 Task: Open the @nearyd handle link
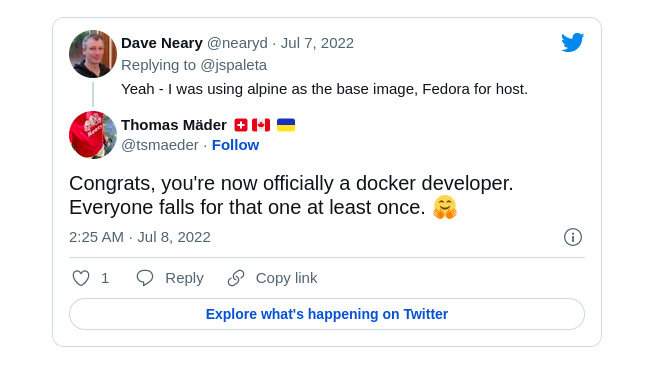click(237, 43)
